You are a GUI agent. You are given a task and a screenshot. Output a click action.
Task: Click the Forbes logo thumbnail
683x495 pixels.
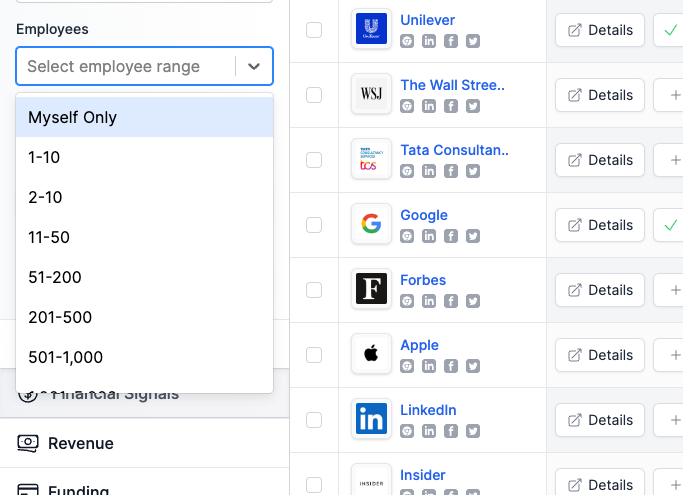371,288
